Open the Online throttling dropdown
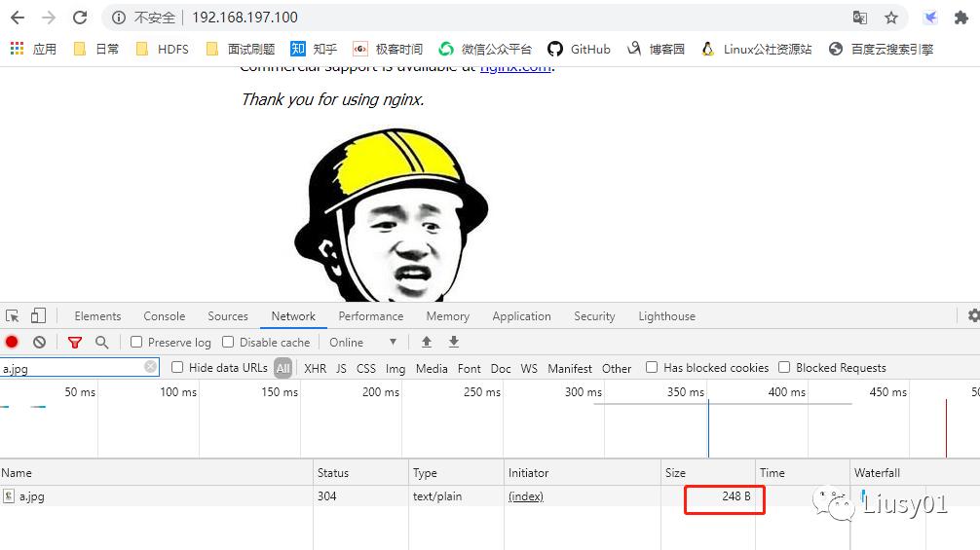 [363, 342]
